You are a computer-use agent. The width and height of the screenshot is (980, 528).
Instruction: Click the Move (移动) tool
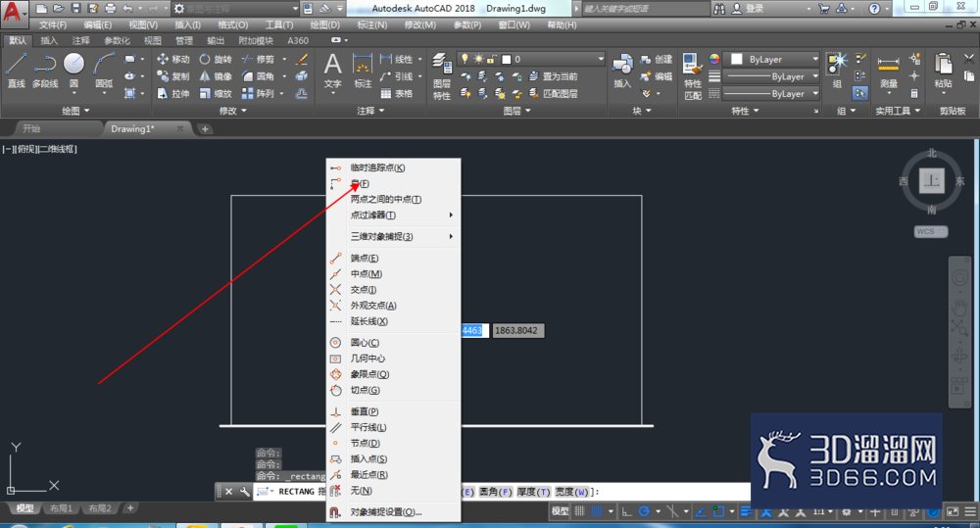tap(173, 60)
